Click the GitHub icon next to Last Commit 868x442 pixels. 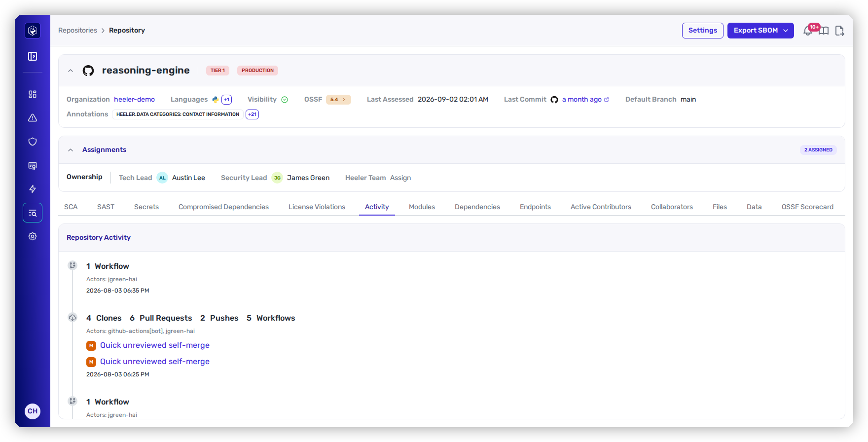click(554, 100)
